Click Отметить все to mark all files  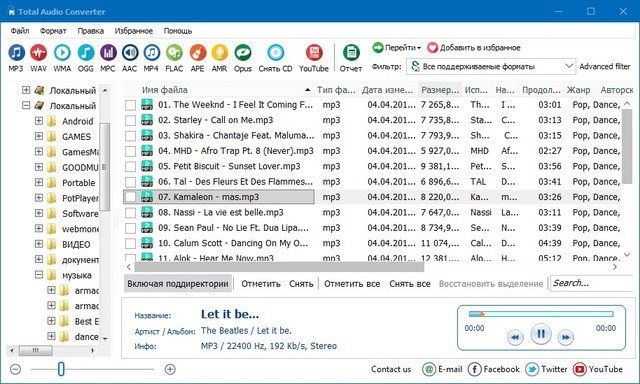(x=352, y=284)
